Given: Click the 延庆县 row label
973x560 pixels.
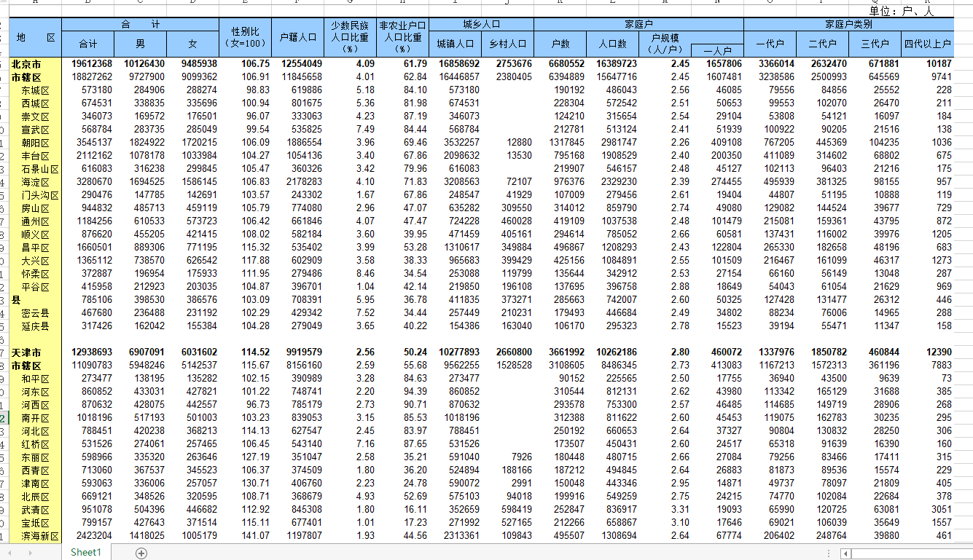Looking at the screenshot, I should 35,326.
